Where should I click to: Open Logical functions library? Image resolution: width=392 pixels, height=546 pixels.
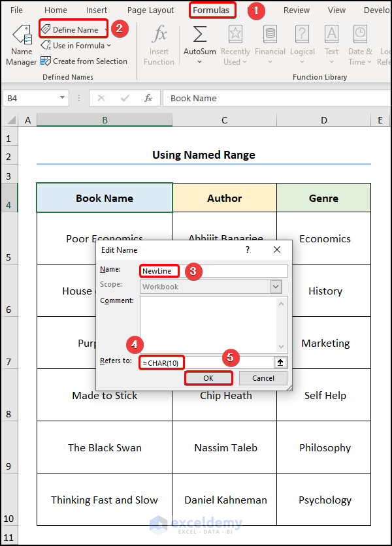tap(302, 44)
